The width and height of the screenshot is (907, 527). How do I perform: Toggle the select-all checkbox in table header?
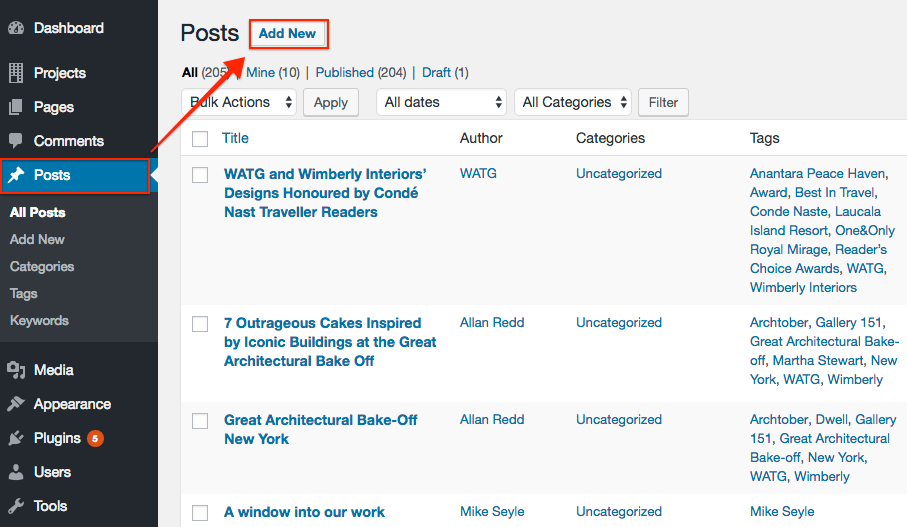[x=200, y=139]
